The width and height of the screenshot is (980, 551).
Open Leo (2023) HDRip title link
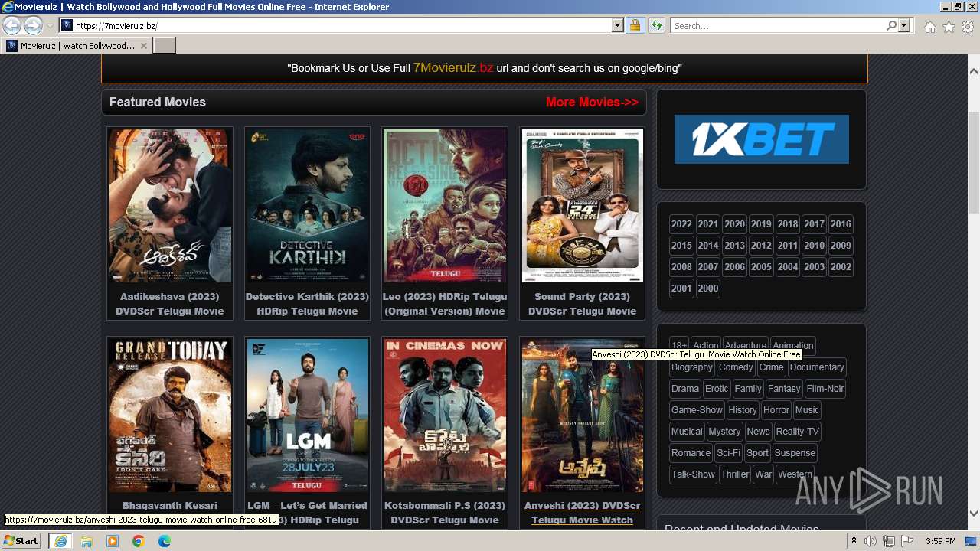445,304
